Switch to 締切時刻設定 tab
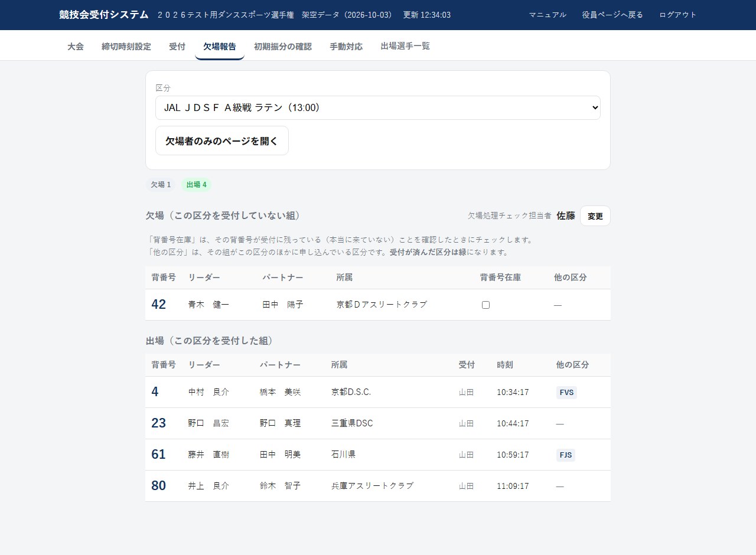 point(126,46)
